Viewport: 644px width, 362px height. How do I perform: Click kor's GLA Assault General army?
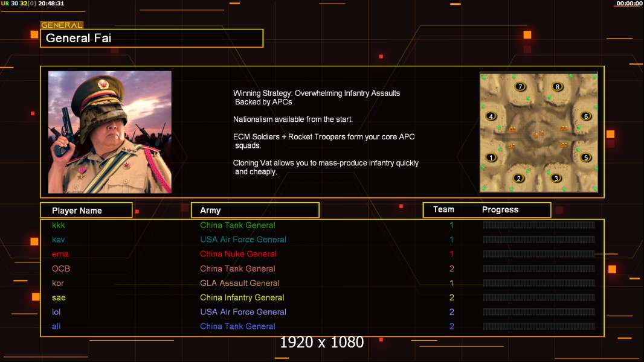coord(240,284)
